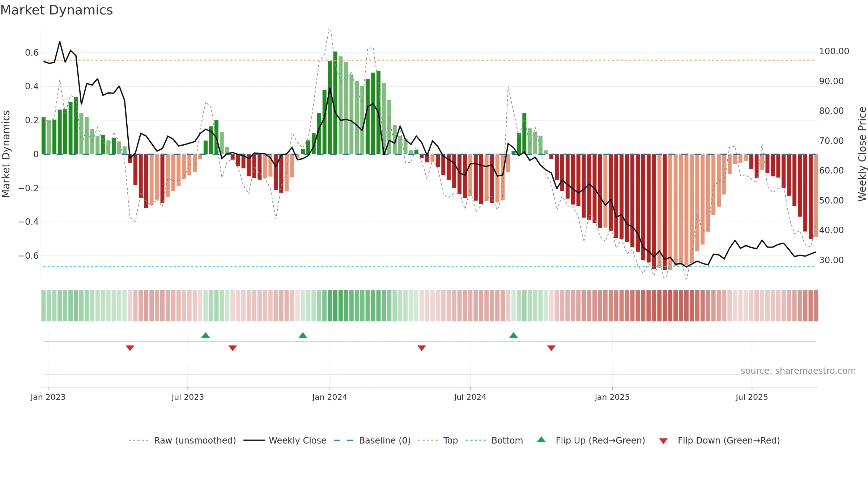This screenshot has width=868, height=488.
Task: Click the −0.6 left axis tick label
Action: tap(29, 256)
